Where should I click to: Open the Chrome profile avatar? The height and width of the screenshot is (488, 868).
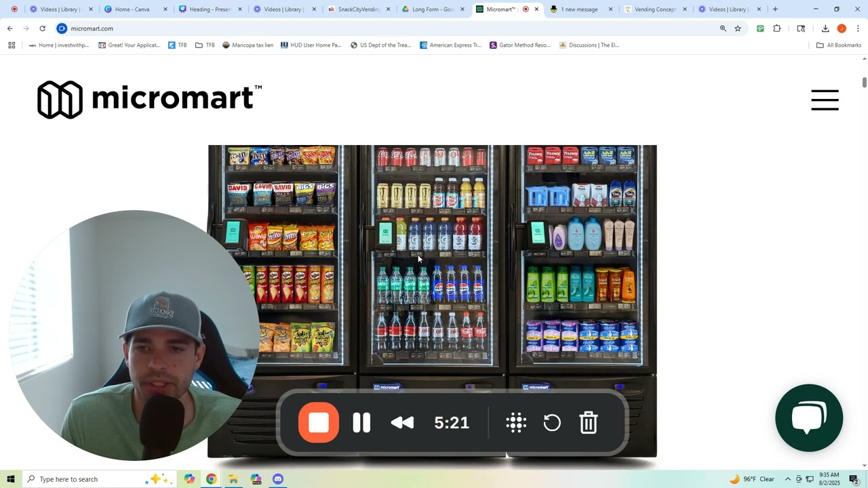[x=842, y=28]
